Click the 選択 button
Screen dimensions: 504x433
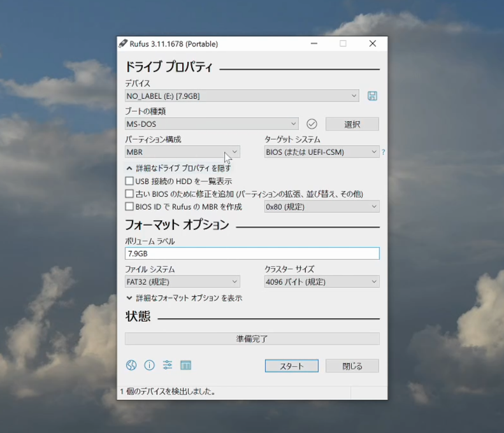352,124
